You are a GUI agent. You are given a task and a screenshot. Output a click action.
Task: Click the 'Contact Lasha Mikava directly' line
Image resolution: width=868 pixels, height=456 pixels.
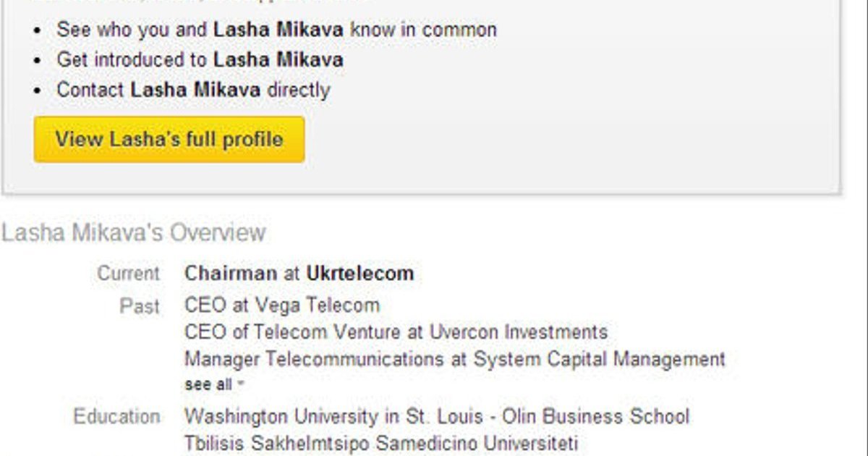click(x=193, y=90)
